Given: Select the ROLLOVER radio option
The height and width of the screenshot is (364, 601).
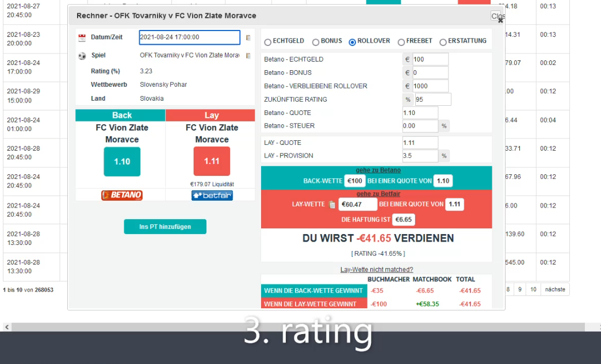Looking at the screenshot, I should [x=352, y=42].
